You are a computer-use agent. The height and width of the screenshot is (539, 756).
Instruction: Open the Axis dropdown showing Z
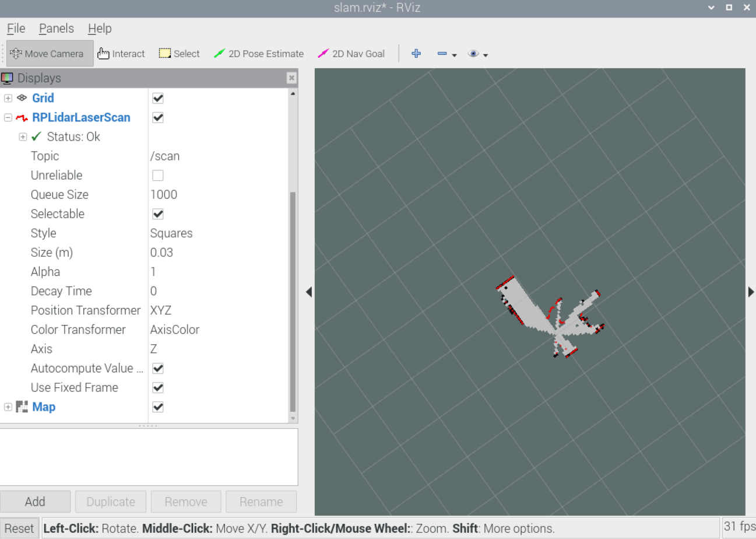219,349
